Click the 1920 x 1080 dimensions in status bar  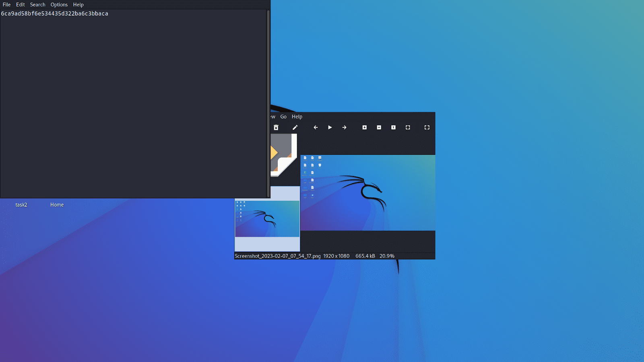336,256
